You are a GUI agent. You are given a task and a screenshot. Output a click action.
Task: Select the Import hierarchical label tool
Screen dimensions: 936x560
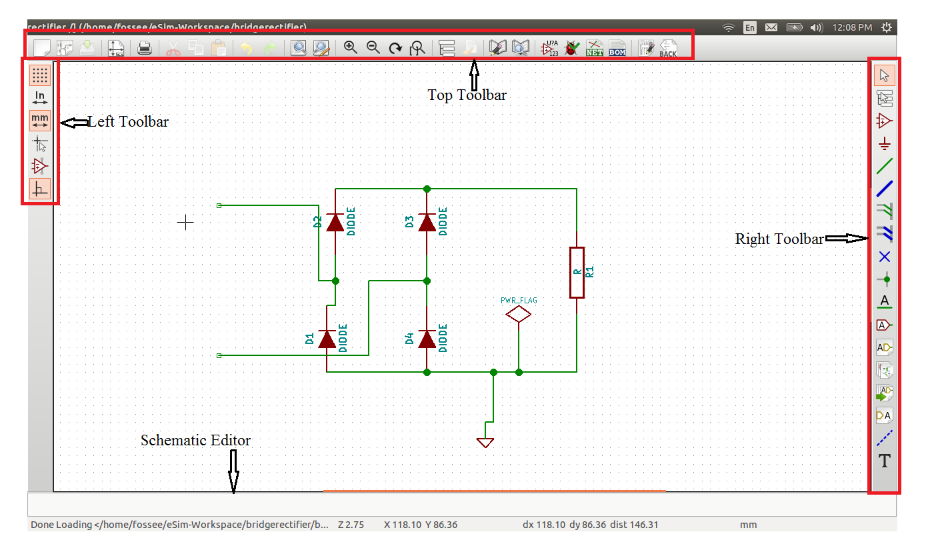[x=884, y=393]
